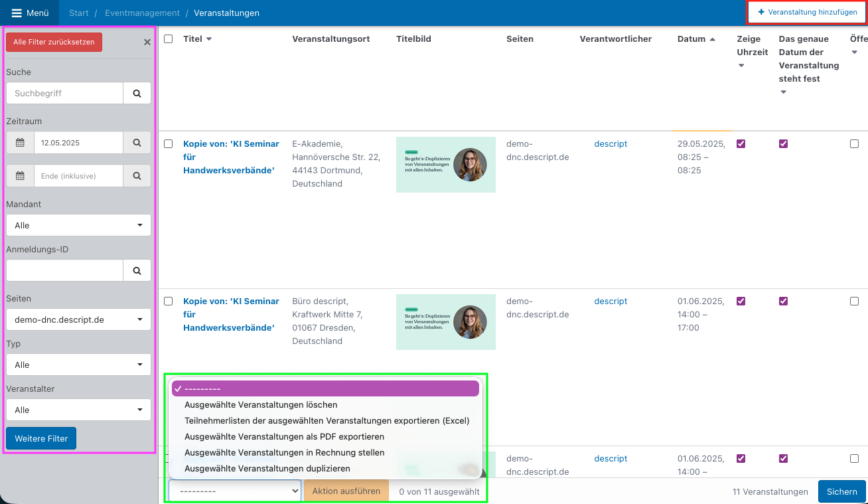868x504 pixels.
Task: Open the Veranstalter dropdown
Action: [78, 410]
